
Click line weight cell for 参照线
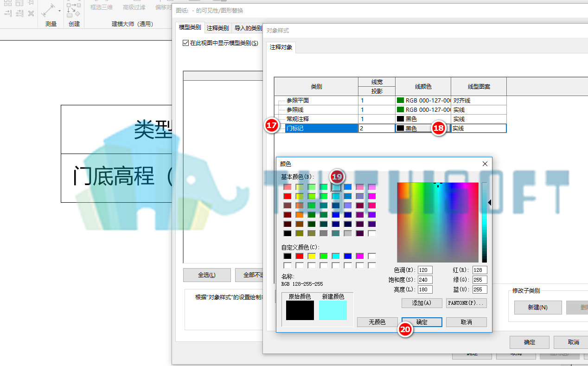pyautogui.click(x=377, y=109)
